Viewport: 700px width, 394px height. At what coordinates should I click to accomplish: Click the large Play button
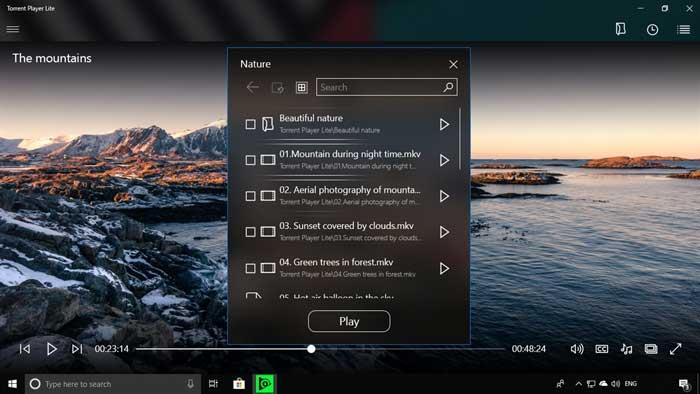coord(349,321)
